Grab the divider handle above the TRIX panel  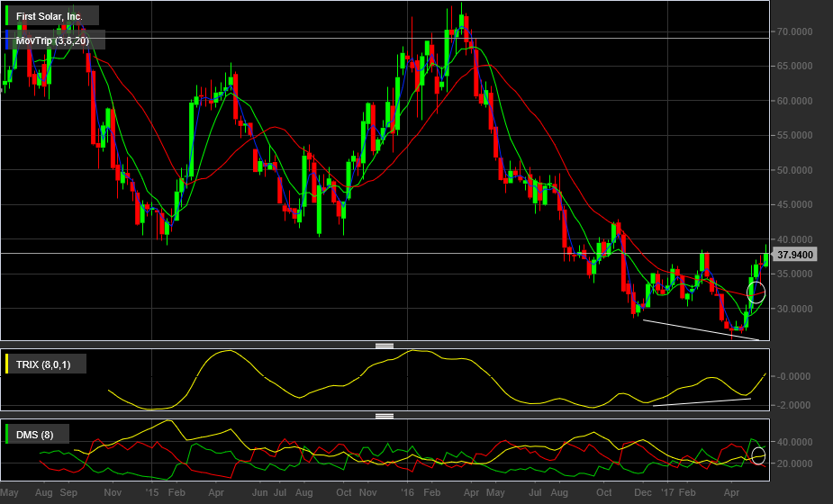(x=385, y=346)
